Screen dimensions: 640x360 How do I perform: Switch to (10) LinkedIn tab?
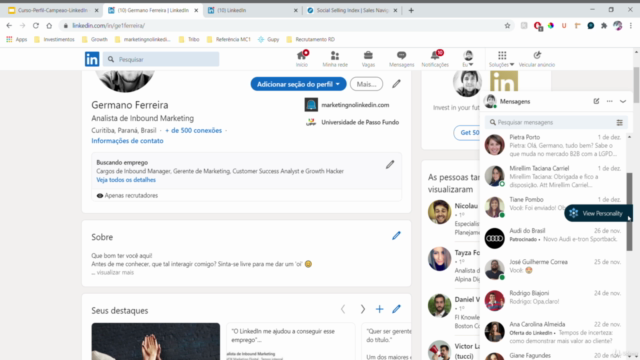(x=252, y=10)
